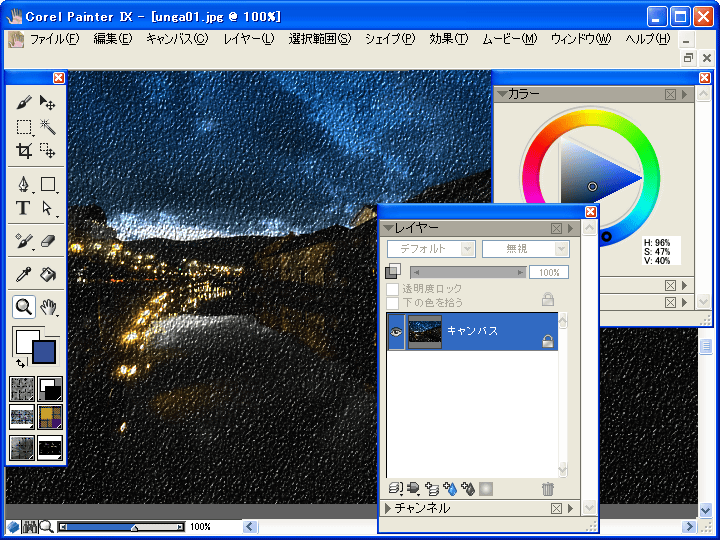The image size is (720, 540).
Task: Open the Gradient selector
Action: (x=50, y=389)
